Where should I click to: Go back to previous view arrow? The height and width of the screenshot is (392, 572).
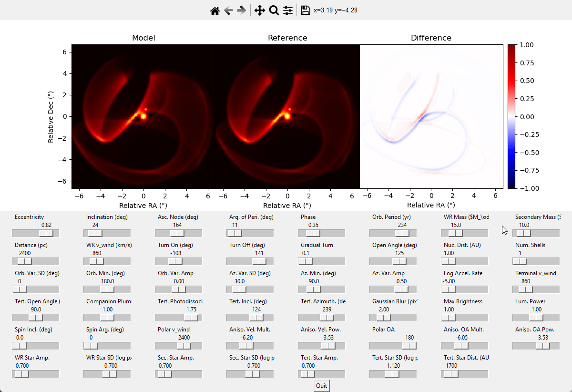tap(228, 10)
